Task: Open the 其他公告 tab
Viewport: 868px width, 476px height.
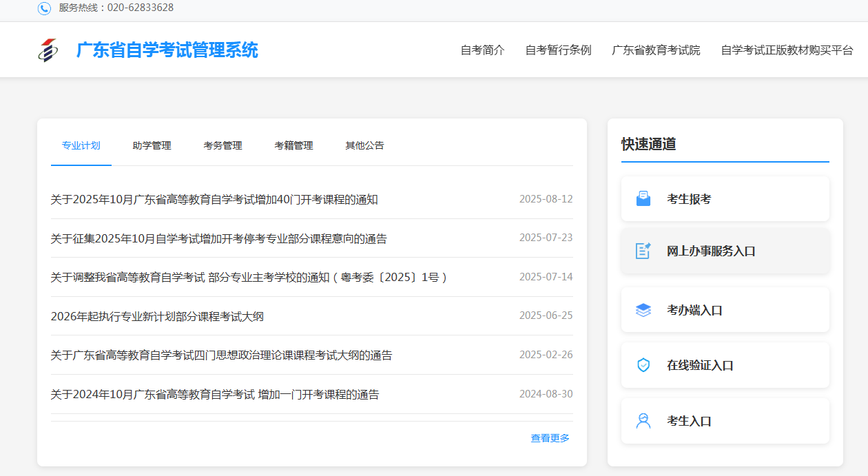Action: [364, 145]
